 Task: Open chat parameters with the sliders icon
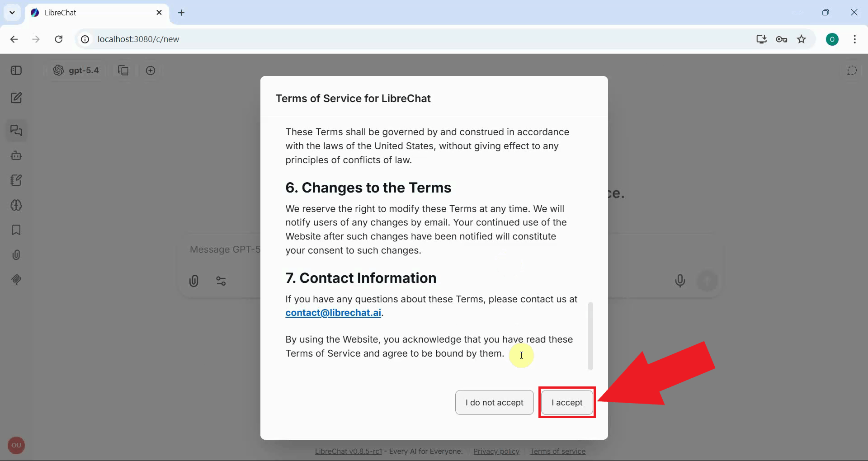coord(221,281)
